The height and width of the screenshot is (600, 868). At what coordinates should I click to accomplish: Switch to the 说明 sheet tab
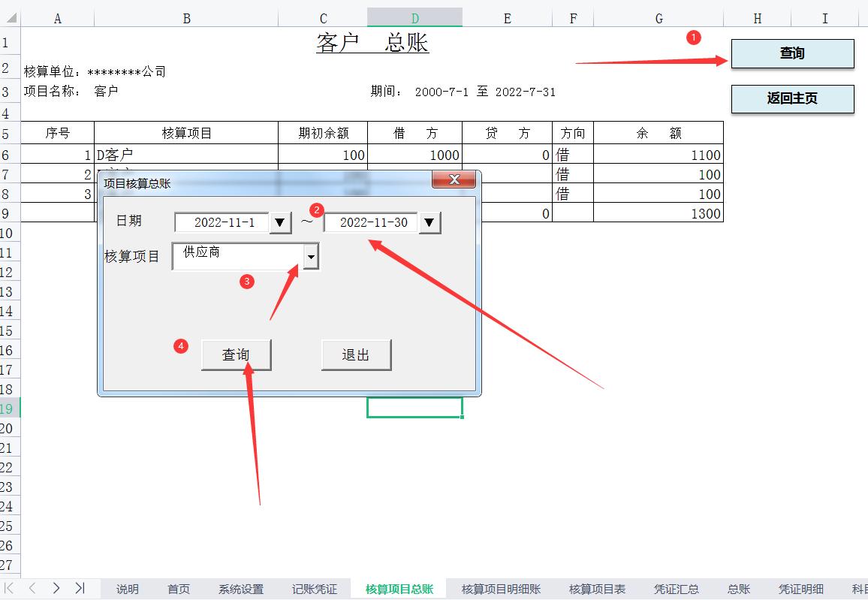click(126, 589)
